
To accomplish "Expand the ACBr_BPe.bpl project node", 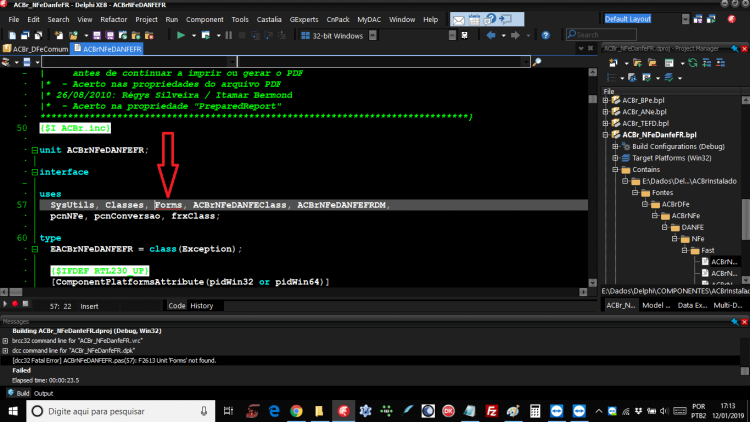I will pyautogui.click(x=606, y=100).
